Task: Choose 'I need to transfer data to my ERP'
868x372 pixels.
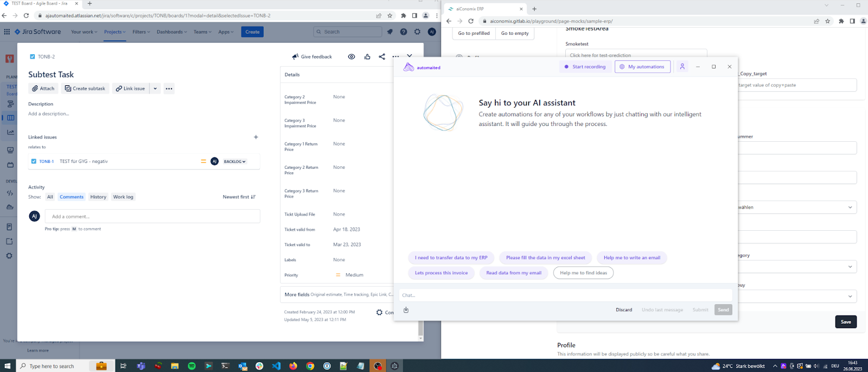Action: pyautogui.click(x=451, y=258)
